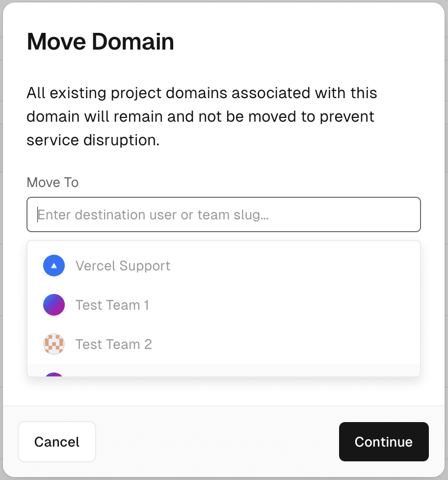Image resolution: width=448 pixels, height=480 pixels.
Task: Select Test Team 2 from the dropdown list
Action: point(114,344)
